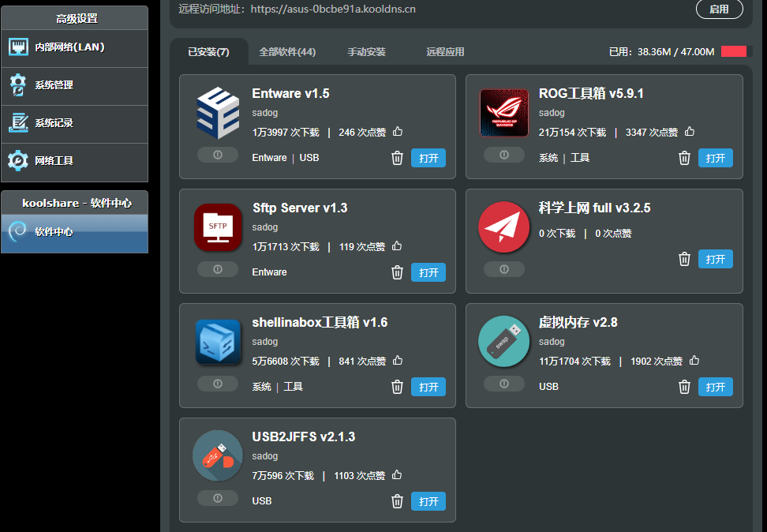Click the 虚拟内存 v2.8 title
767x532 pixels.
[x=578, y=323]
